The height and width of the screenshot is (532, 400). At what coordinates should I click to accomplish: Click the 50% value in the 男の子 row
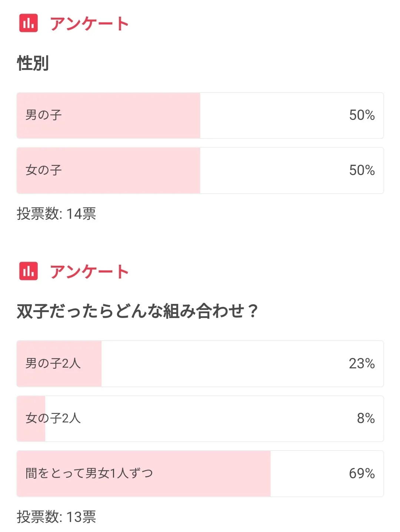coord(361,115)
